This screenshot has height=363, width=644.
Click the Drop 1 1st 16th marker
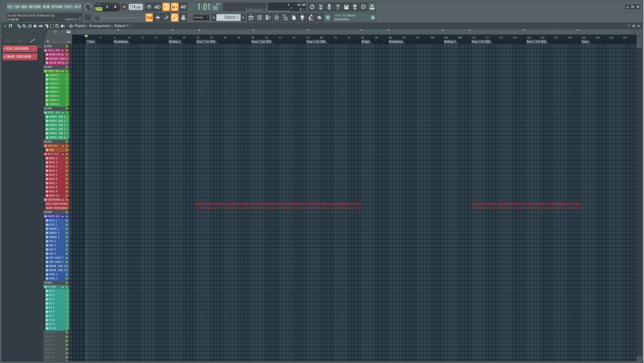206,42
